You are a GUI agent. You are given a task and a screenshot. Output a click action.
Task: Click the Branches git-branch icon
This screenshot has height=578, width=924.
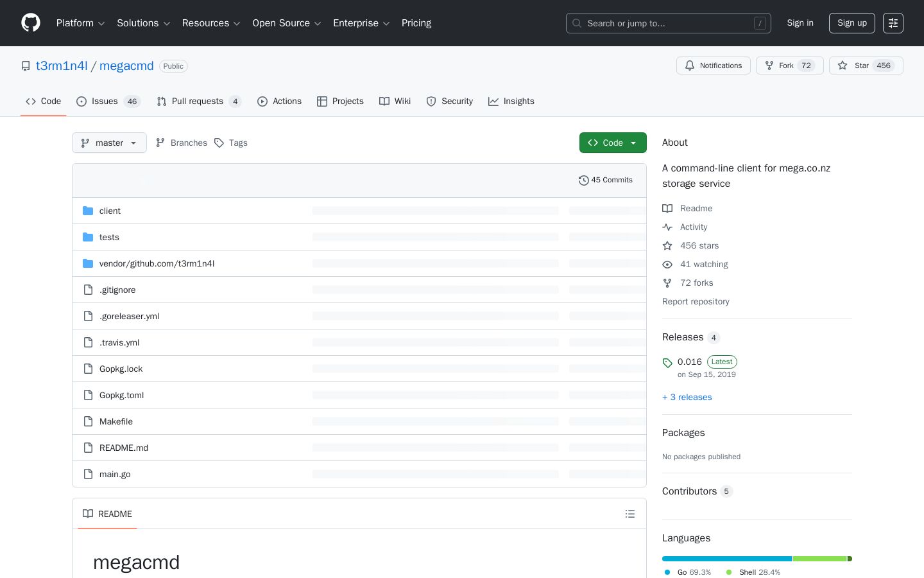pyautogui.click(x=160, y=143)
